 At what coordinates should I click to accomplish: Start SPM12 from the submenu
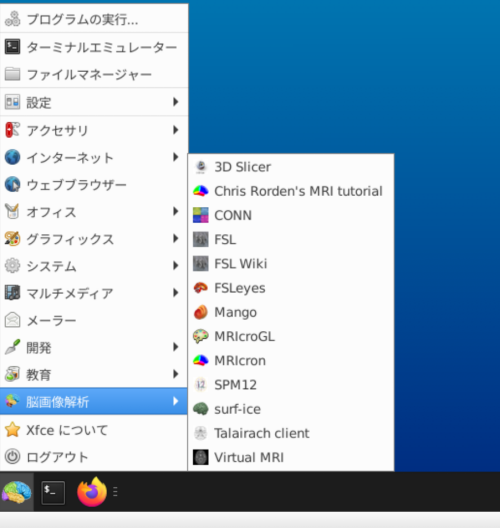291,385
